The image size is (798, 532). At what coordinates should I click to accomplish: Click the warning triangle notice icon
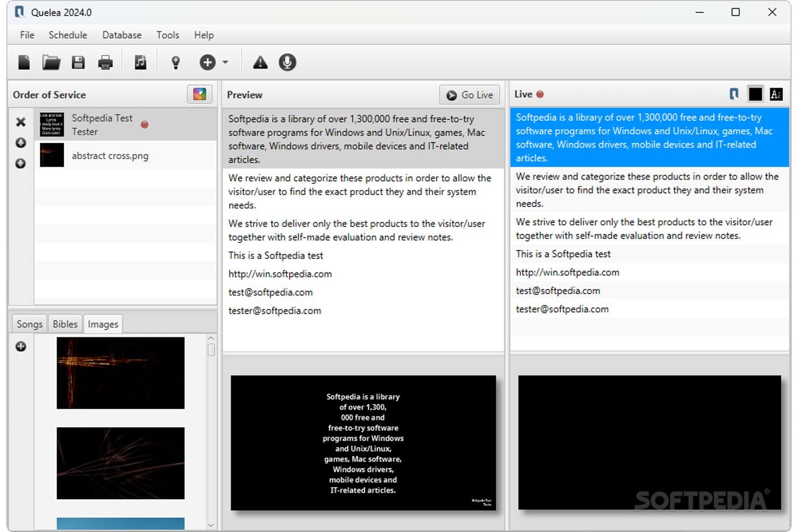click(x=260, y=63)
